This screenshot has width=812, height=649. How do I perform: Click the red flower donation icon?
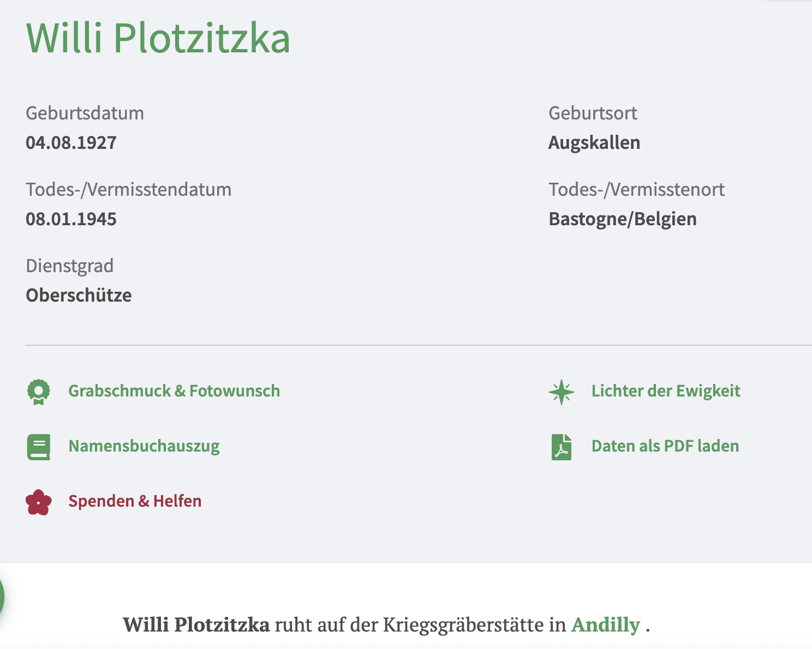click(38, 502)
